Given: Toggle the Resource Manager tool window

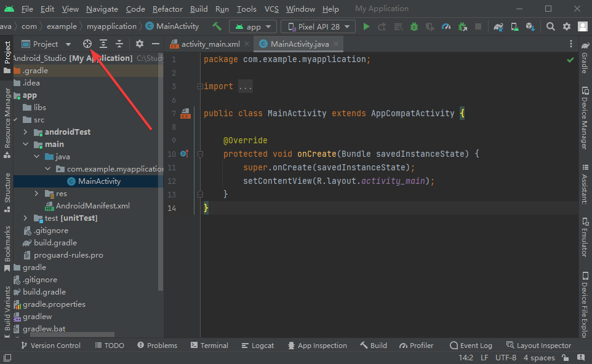Looking at the screenshot, I should click(7, 122).
